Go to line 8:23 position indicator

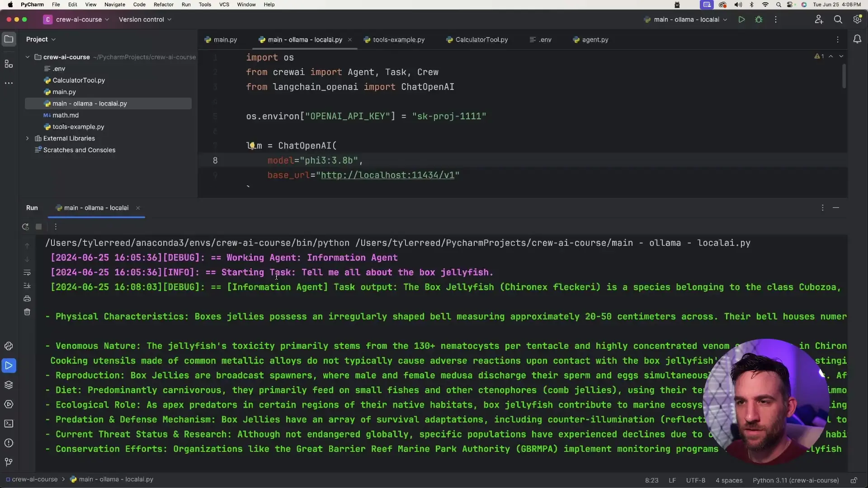tap(651, 480)
